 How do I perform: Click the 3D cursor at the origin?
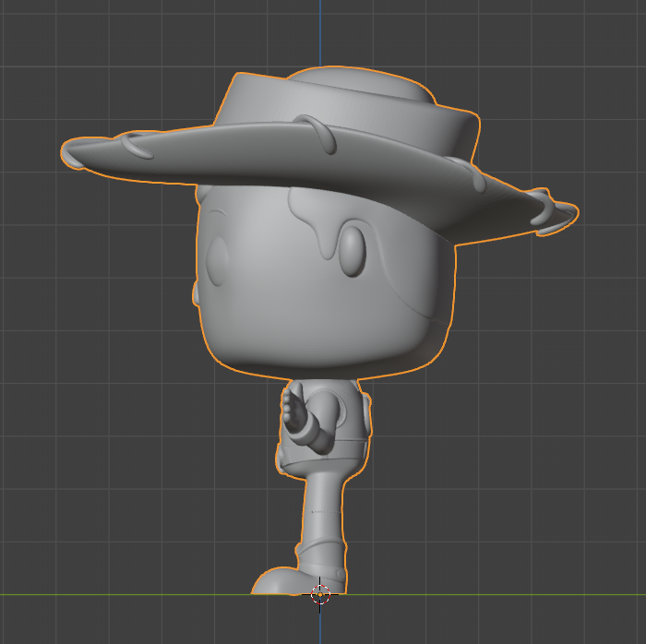tap(320, 594)
